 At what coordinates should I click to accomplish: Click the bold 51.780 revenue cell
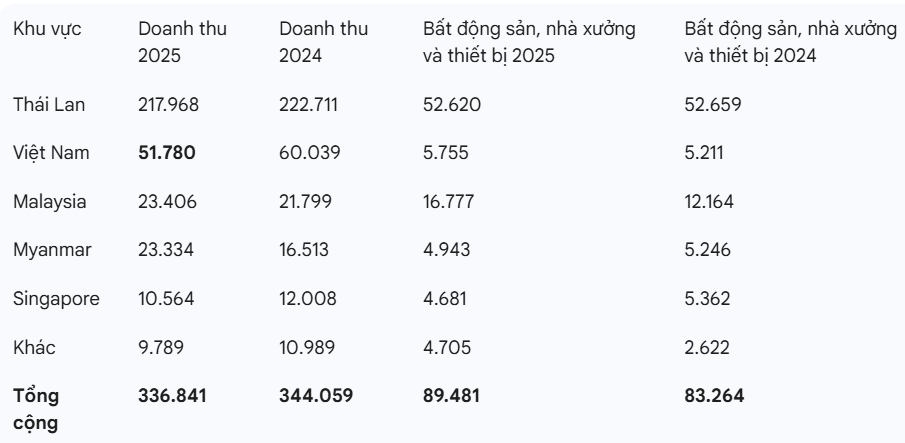pyautogui.click(x=166, y=153)
